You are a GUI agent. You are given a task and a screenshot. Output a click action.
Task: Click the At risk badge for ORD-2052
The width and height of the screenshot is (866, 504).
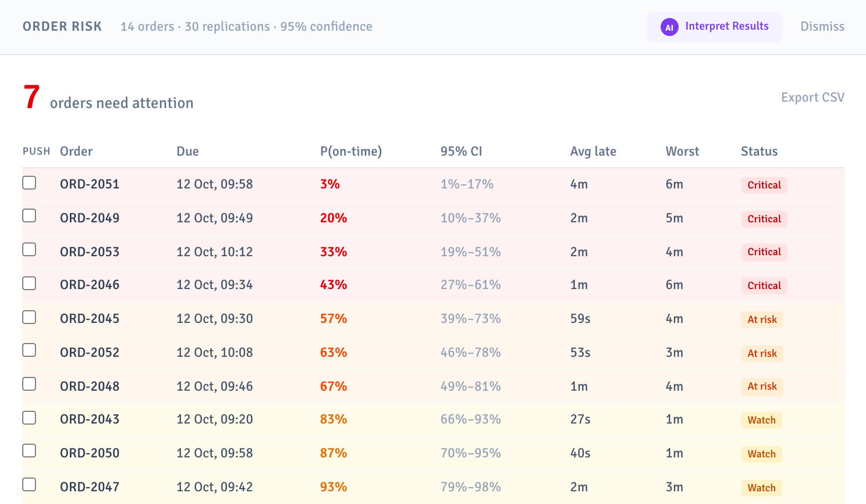pyautogui.click(x=762, y=354)
